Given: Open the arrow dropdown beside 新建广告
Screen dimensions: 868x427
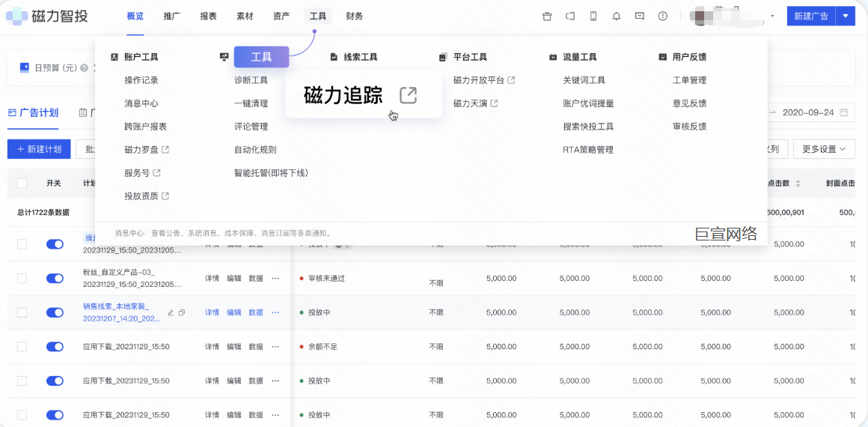Looking at the screenshot, I should point(846,16).
